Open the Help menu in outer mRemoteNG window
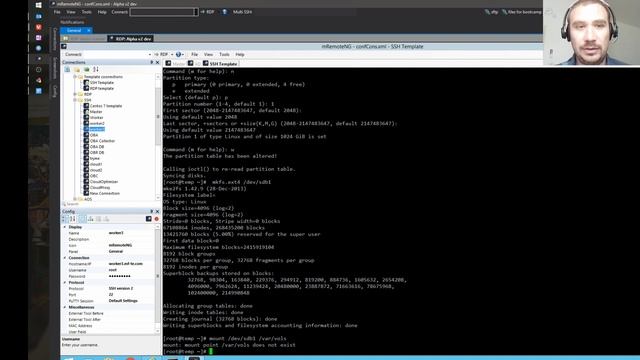Viewport: 640px width, 360px height. (102, 12)
